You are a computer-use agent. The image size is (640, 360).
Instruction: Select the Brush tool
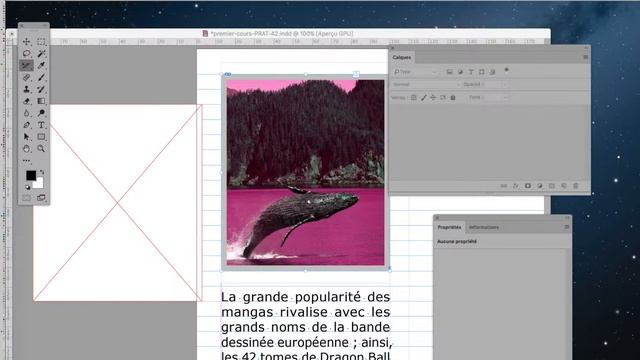coord(41,77)
